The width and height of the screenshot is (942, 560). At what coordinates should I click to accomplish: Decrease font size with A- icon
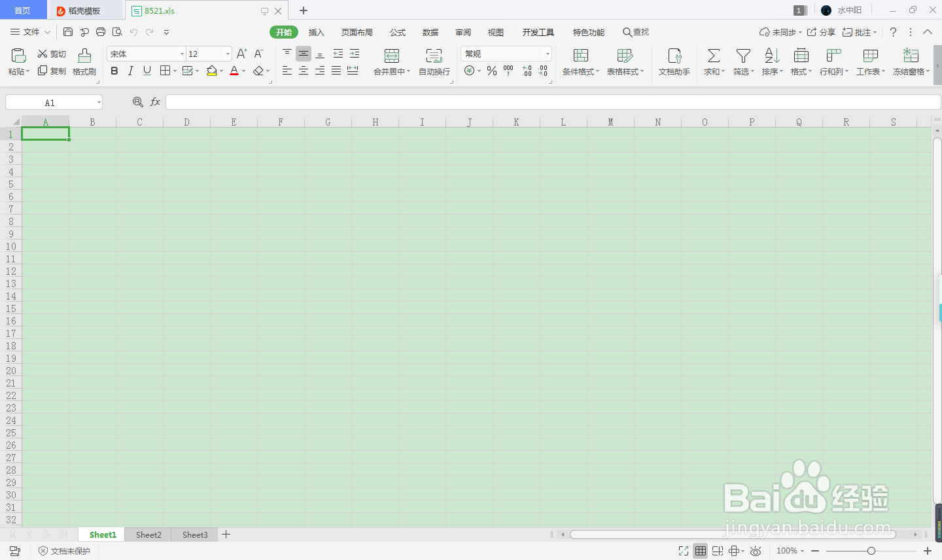259,54
